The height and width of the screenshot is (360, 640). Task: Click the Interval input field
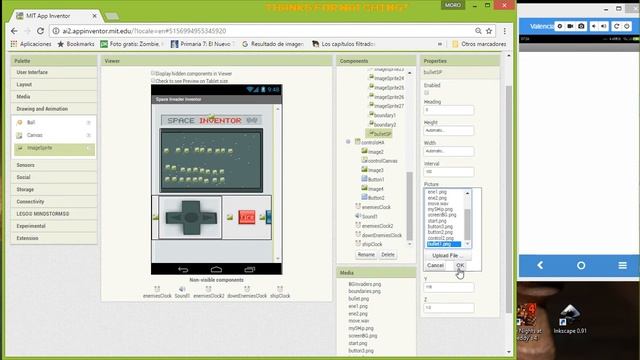(449, 172)
